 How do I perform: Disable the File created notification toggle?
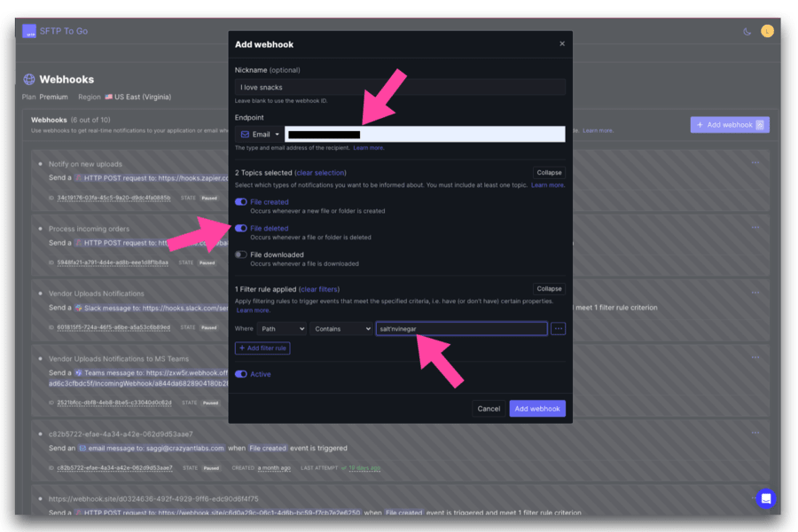click(x=239, y=202)
